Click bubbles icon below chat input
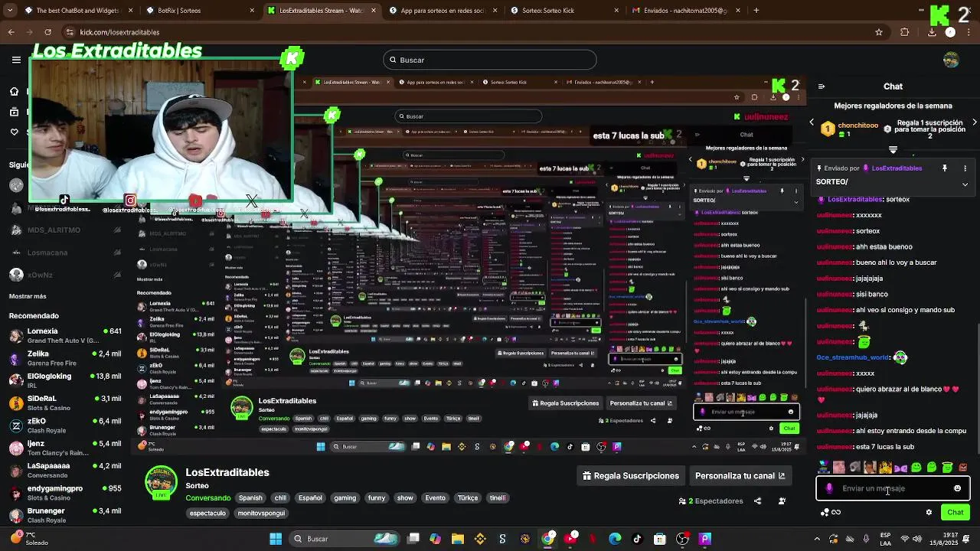This screenshot has height=551, width=980. pyautogui.click(x=825, y=512)
